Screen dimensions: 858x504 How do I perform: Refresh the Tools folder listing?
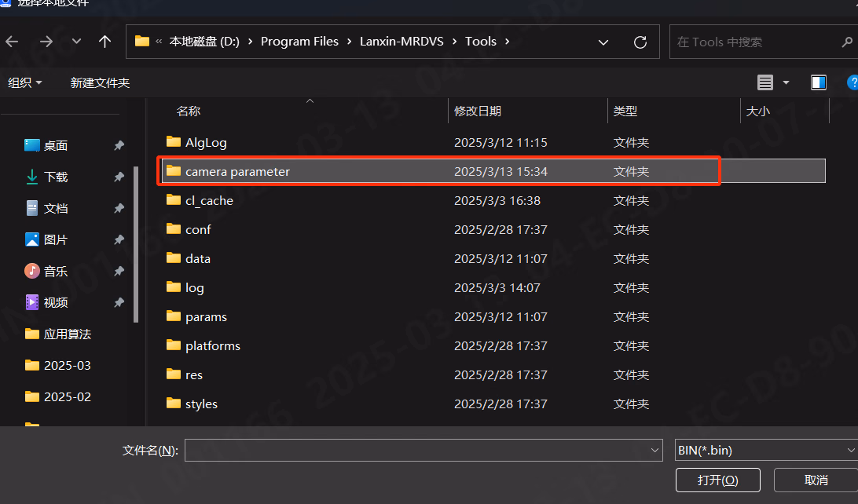pos(640,42)
